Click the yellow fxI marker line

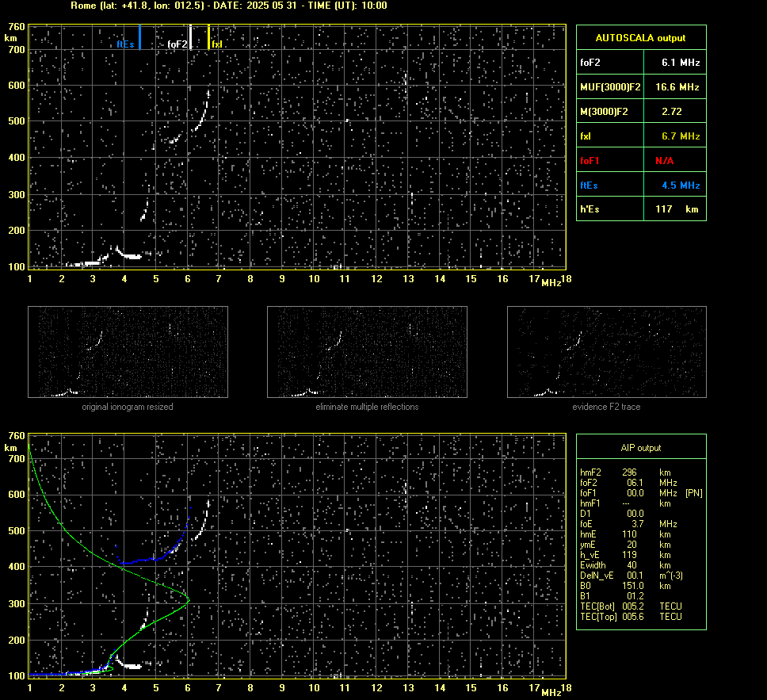[209, 37]
